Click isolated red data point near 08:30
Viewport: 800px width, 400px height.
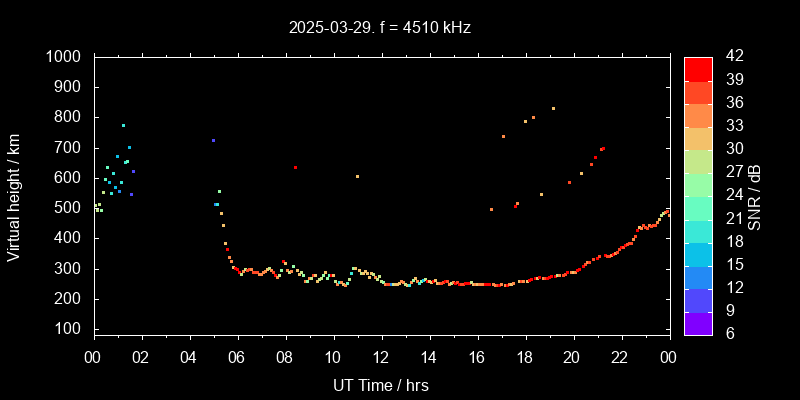[295, 168]
